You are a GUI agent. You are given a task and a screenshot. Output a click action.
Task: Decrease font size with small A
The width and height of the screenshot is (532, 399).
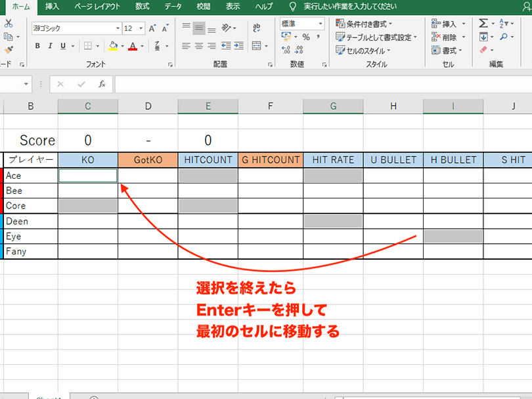tap(166, 28)
